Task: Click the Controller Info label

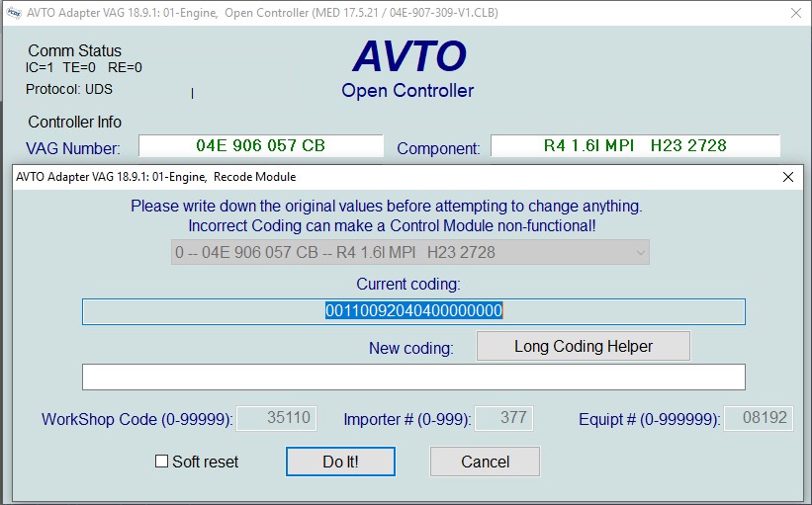Action: click(74, 123)
